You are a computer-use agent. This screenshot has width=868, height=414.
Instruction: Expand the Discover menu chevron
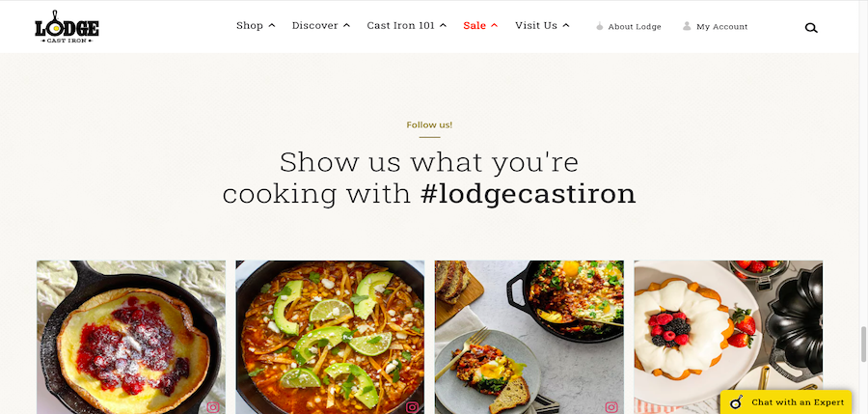click(346, 25)
